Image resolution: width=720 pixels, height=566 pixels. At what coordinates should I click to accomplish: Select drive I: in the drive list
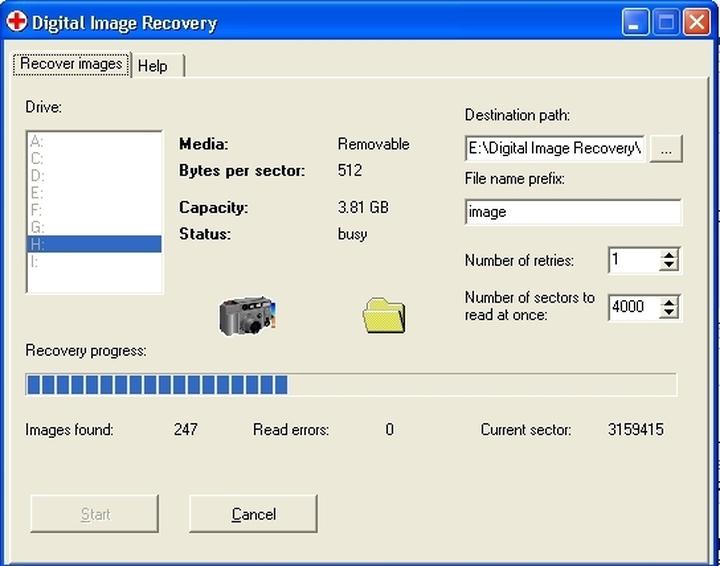[94, 262]
